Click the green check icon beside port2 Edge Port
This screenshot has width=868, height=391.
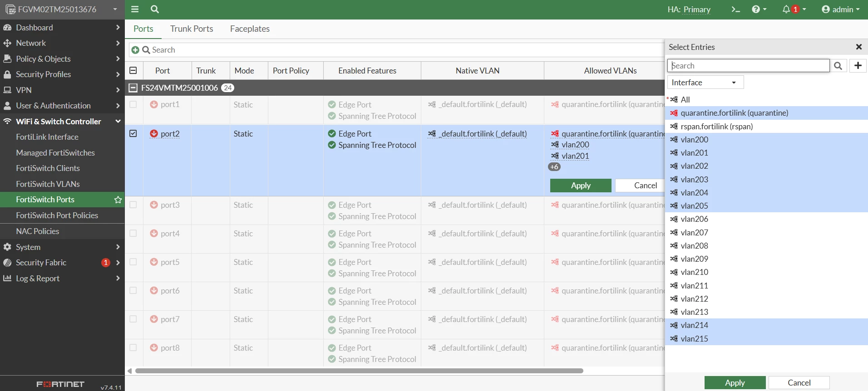(332, 133)
